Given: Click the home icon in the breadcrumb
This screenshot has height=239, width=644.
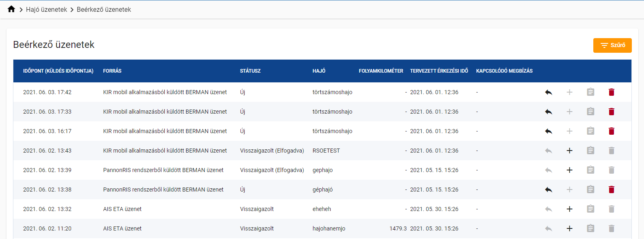Looking at the screenshot, I should (11, 9).
